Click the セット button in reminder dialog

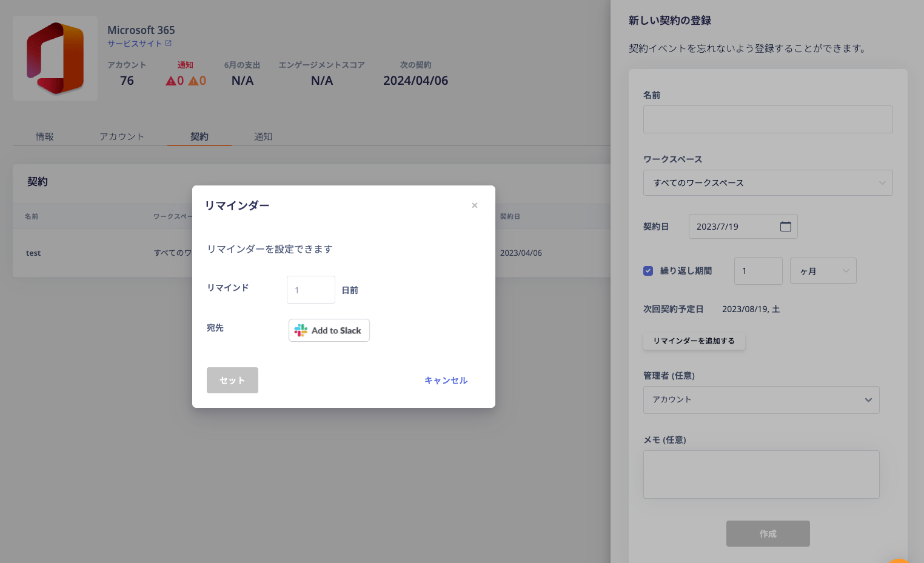pos(232,380)
